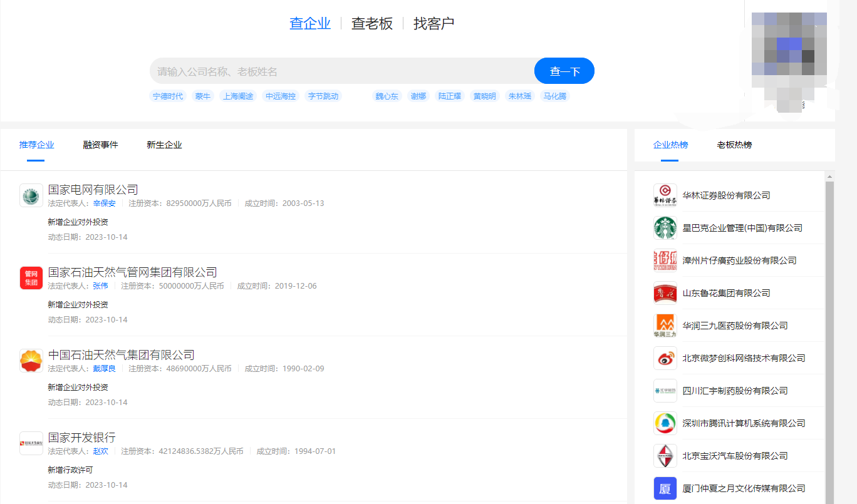Click the 朱林瑶 person tag

[520, 96]
